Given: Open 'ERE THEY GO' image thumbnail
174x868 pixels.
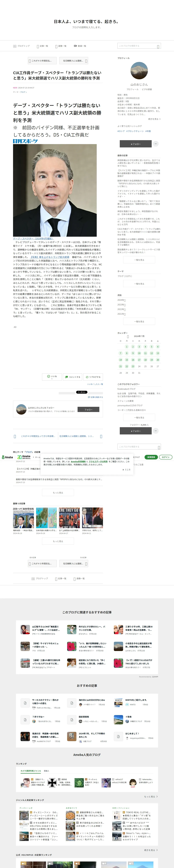Looking at the screenshot, I should [69, 518].
